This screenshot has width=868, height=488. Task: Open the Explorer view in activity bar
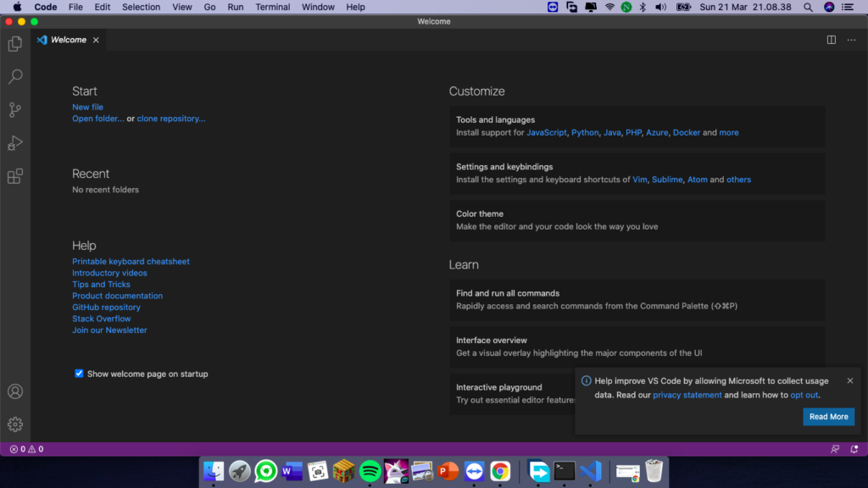[15, 44]
